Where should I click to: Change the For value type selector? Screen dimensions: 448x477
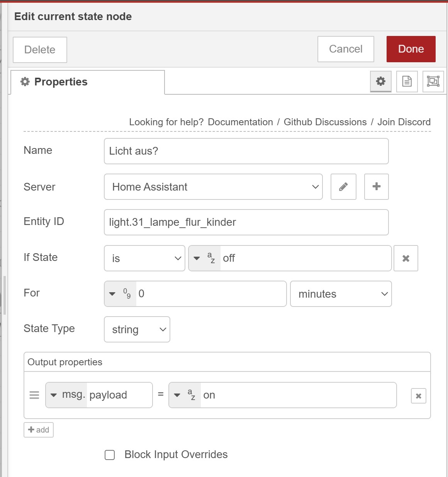pyautogui.click(x=120, y=294)
